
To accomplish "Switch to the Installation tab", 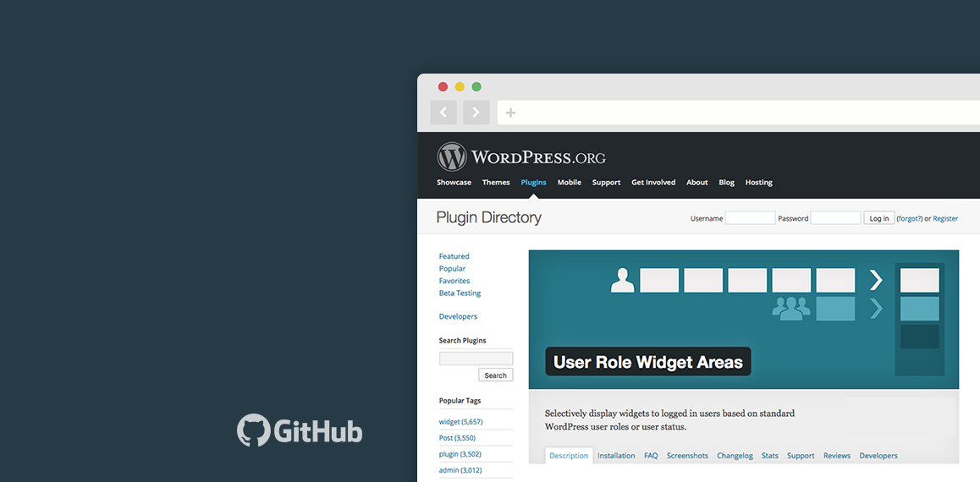I will pyautogui.click(x=616, y=456).
